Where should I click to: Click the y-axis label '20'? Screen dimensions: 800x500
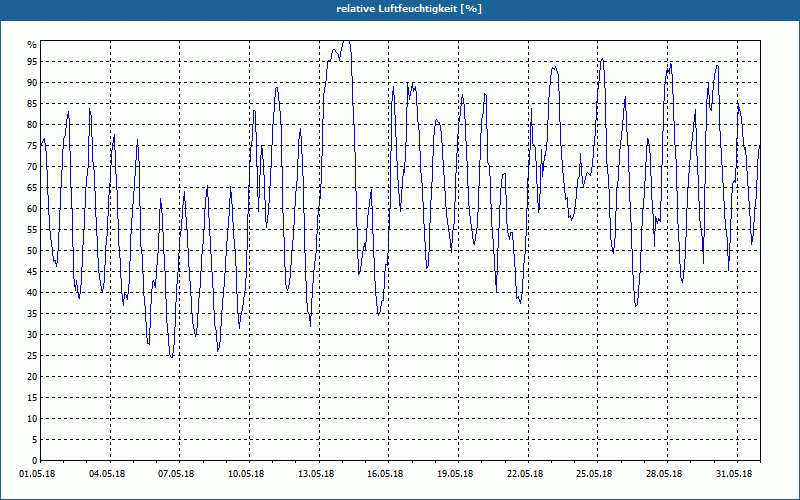(32, 377)
